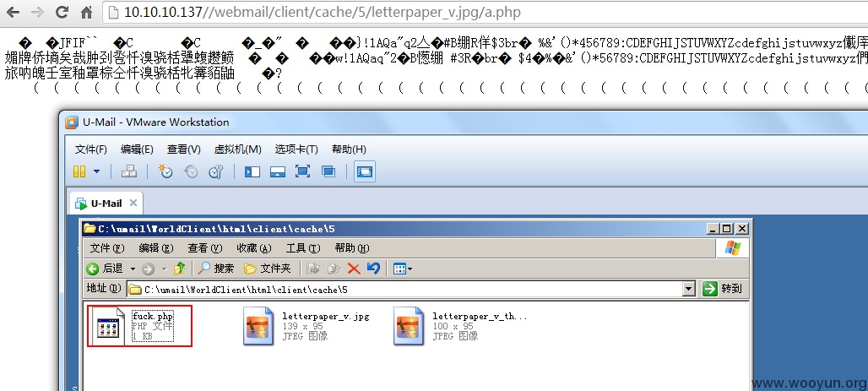Click the Explorer forward arrow button
This screenshot has width=868, height=391.
click(x=148, y=269)
